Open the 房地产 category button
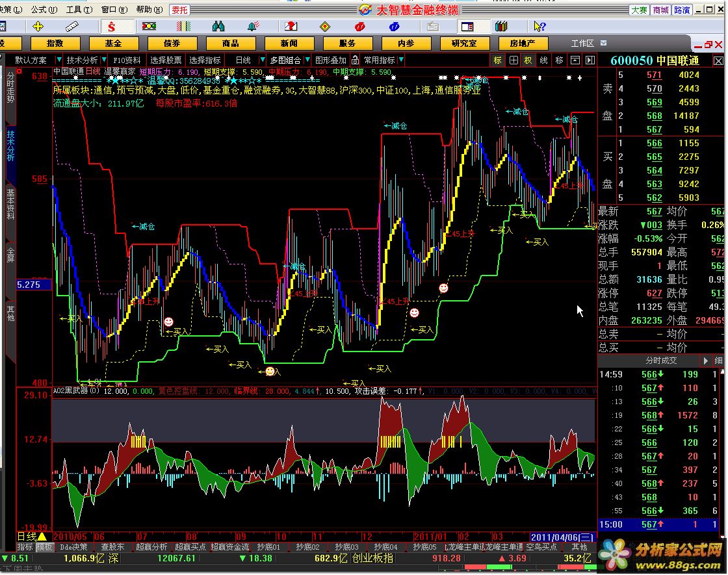 [523, 43]
